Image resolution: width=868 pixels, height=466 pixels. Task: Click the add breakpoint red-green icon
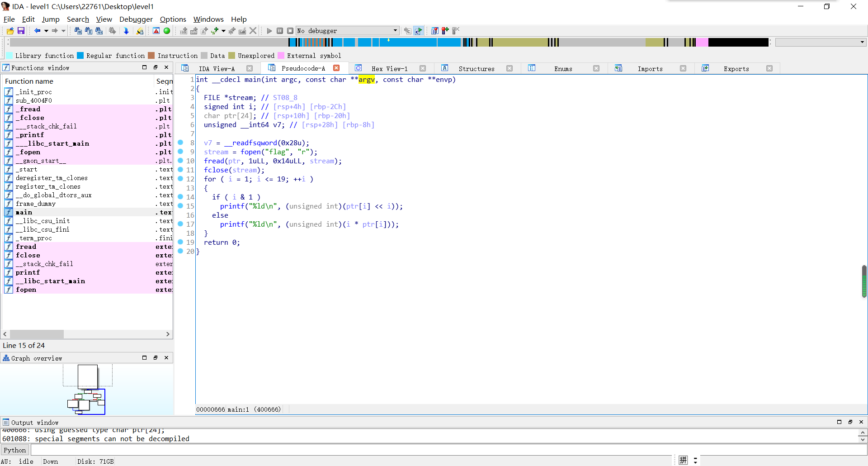(445, 31)
